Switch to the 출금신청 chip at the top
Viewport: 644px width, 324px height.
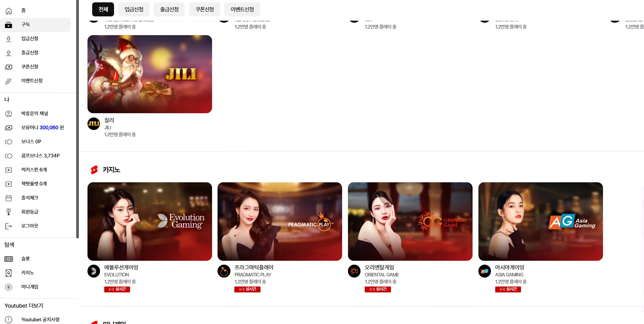pyautogui.click(x=169, y=9)
